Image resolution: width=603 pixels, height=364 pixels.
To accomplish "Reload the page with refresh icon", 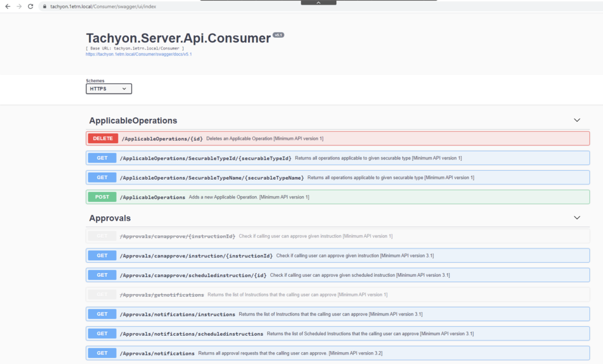I will tap(31, 6).
